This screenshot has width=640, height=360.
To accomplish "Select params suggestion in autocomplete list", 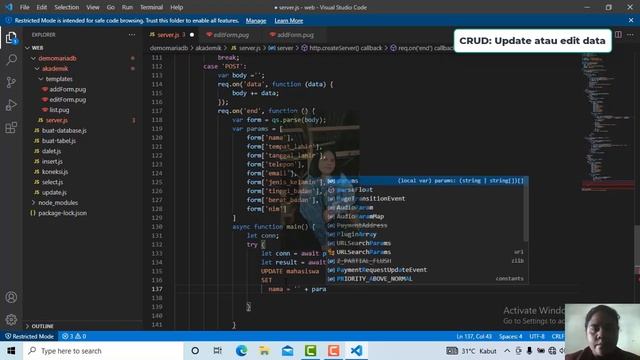I will (x=427, y=180).
